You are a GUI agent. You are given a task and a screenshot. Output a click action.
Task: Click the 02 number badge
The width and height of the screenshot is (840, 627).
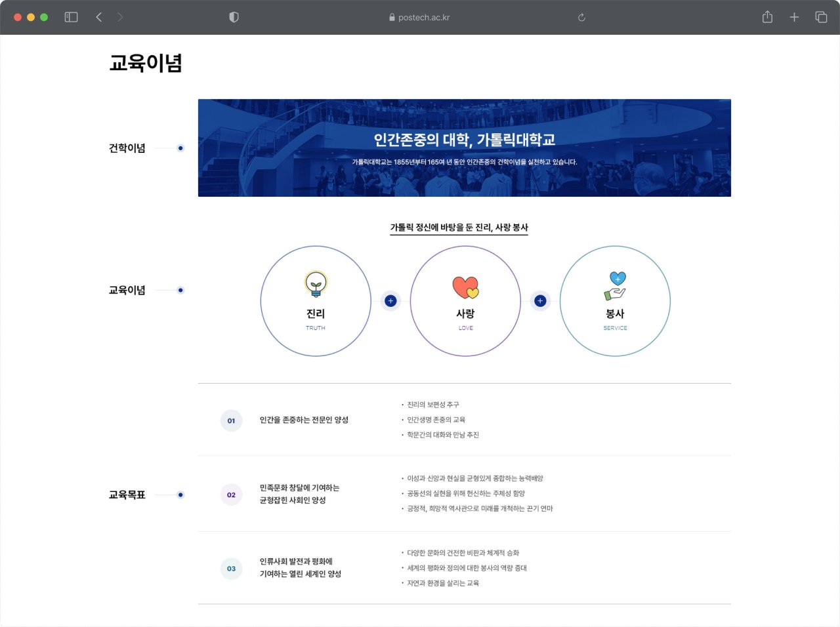pos(231,495)
